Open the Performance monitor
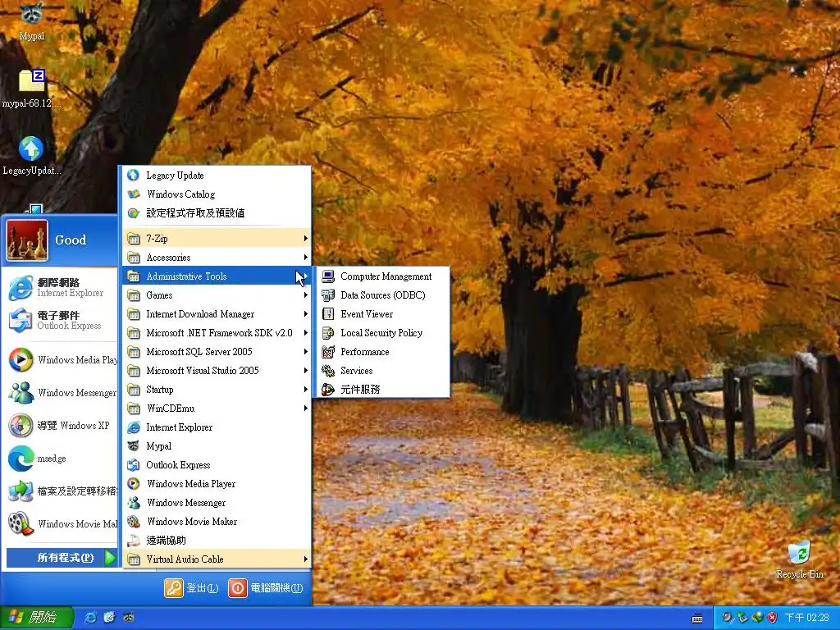840x630 pixels. tap(383, 352)
